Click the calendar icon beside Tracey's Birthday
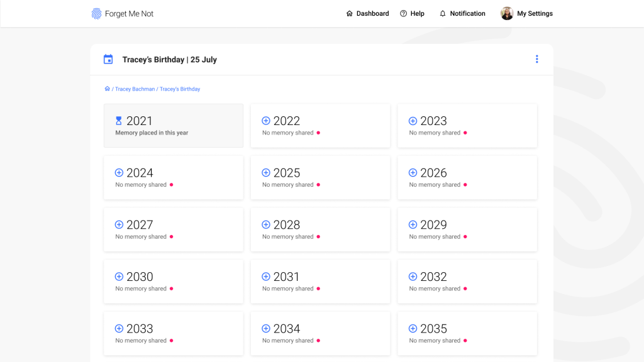 [x=108, y=60]
